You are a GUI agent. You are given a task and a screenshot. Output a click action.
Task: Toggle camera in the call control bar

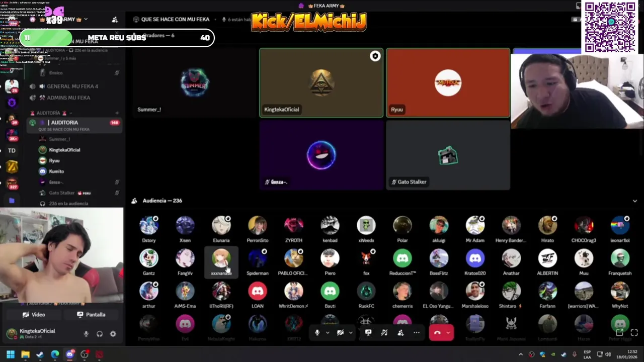click(x=340, y=333)
